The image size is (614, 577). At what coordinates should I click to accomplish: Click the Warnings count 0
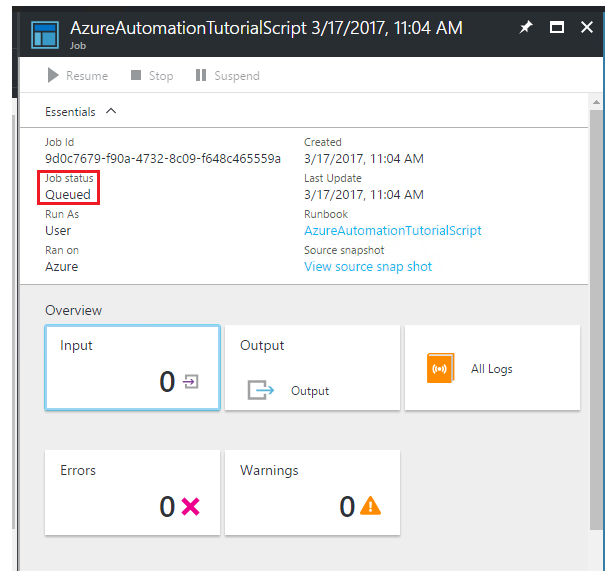347,507
